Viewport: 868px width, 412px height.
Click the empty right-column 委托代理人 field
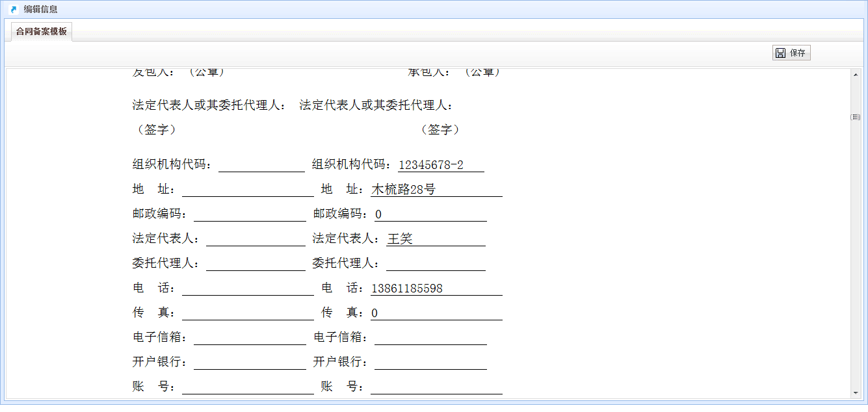(x=436, y=264)
